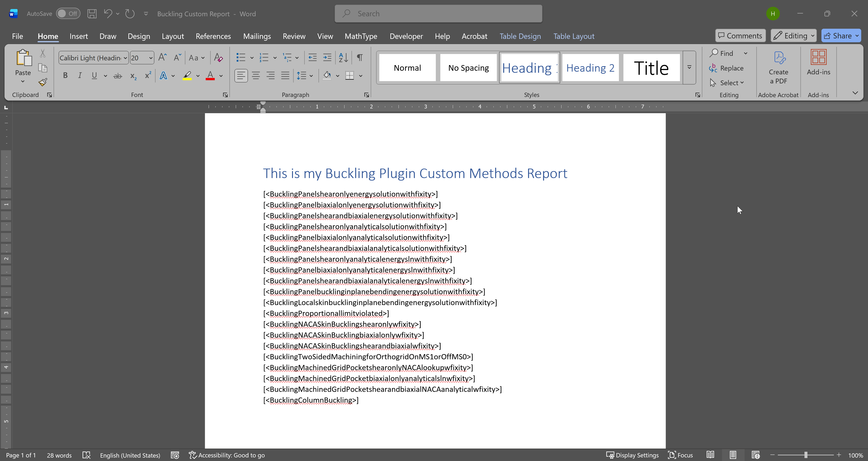Switch to Web Layout view icon

pyautogui.click(x=755, y=455)
